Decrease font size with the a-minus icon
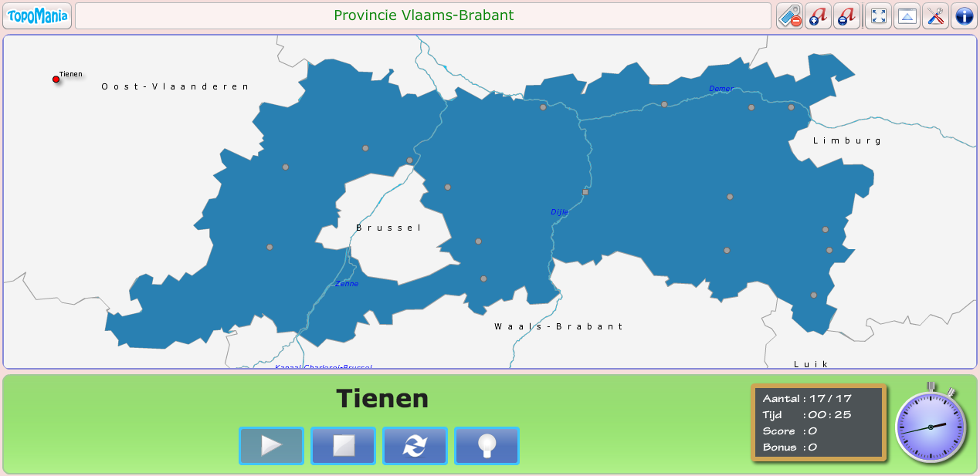Image resolution: width=980 pixels, height=476 pixels. point(847,15)
